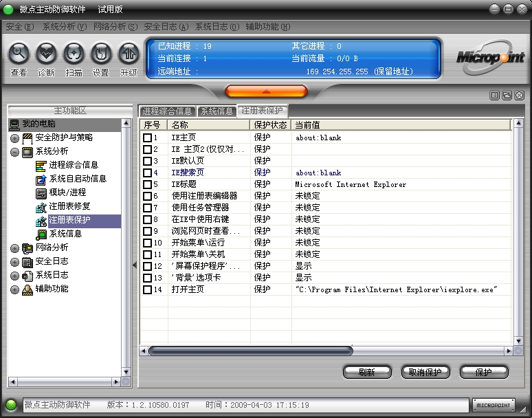The width and height of the screenshot is (532, 418).
Task: Click the 我的电脑 computer icon
Action: [x=14, y=124]
